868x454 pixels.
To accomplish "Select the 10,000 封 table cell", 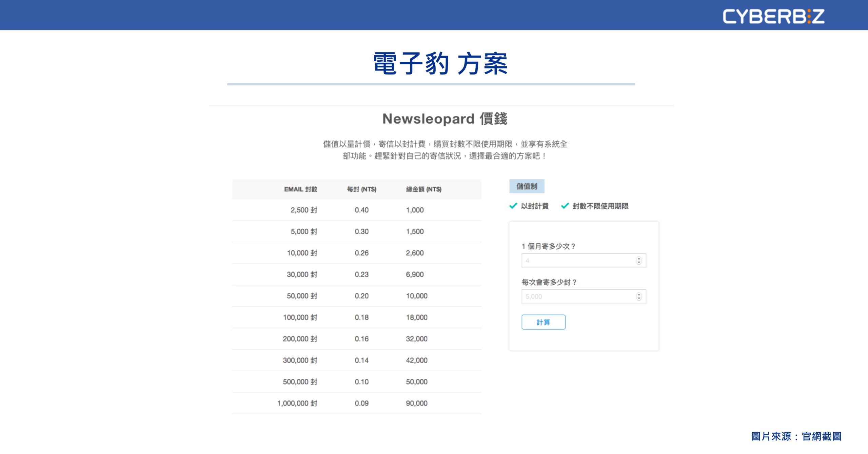I will pyautogui.click(x=302, y=253).
